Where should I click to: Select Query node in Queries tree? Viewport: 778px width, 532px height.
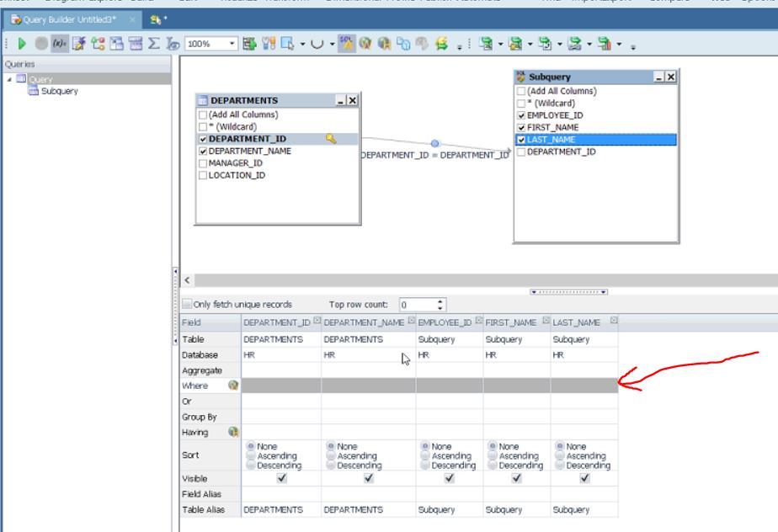click(x=40, y=79)
